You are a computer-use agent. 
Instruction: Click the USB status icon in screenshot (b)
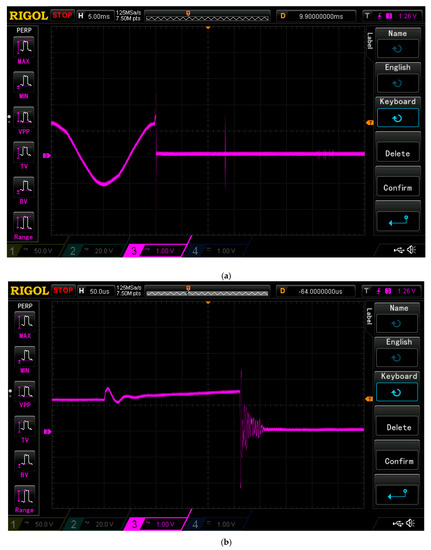[398, 523]
